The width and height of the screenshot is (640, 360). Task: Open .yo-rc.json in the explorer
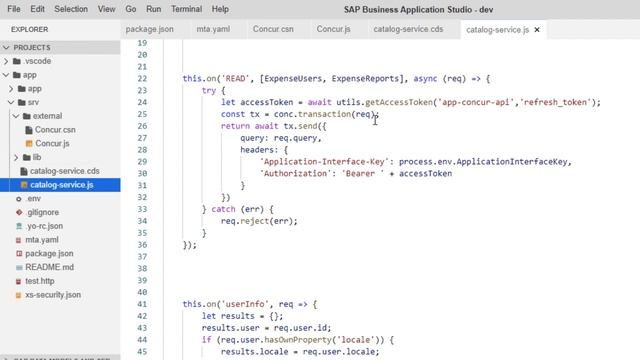[x=44, y=226]
